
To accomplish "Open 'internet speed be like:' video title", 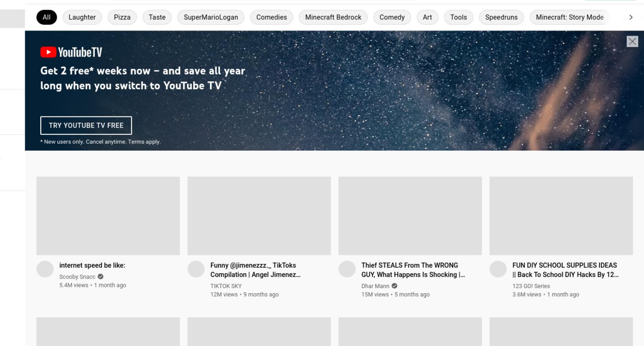I will [x=92, y=265].
